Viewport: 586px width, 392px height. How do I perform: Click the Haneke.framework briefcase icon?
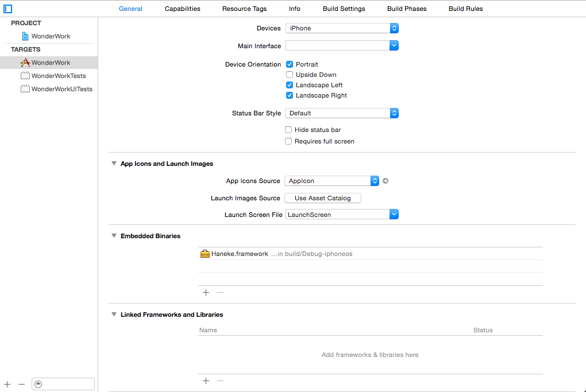[x=205, y=254]
